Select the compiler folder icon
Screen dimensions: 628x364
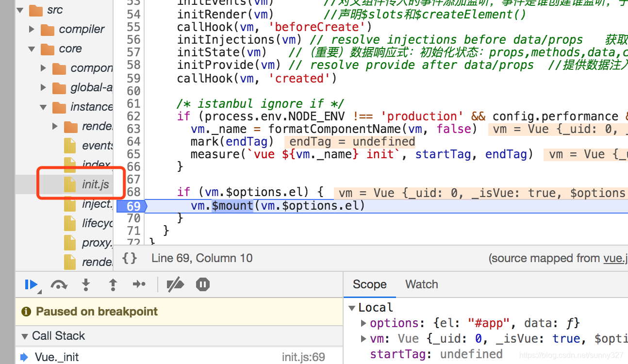point(48,30)
